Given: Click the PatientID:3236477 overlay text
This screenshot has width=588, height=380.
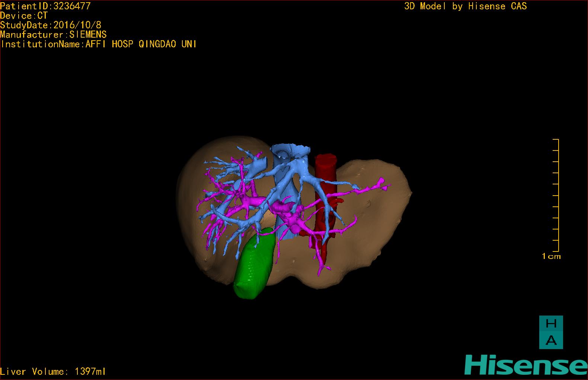Looking at the screenshot, I should point(45,6).
